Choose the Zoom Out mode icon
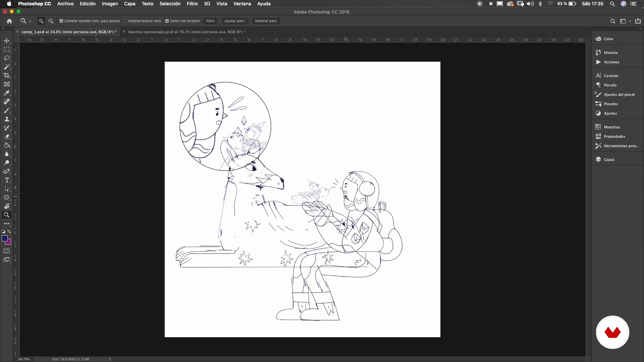 tap(51, 21)
